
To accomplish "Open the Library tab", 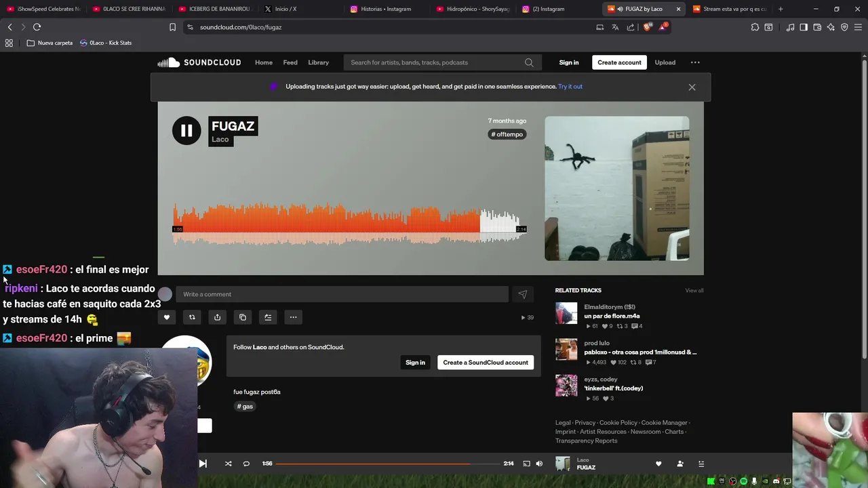I will click(x=318, y=62).
